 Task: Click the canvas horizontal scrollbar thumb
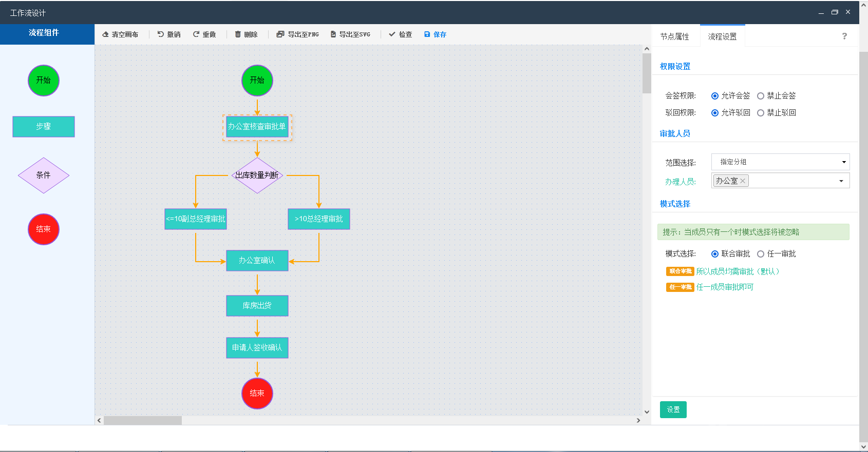pyautogui.click(x=143, y=420)
